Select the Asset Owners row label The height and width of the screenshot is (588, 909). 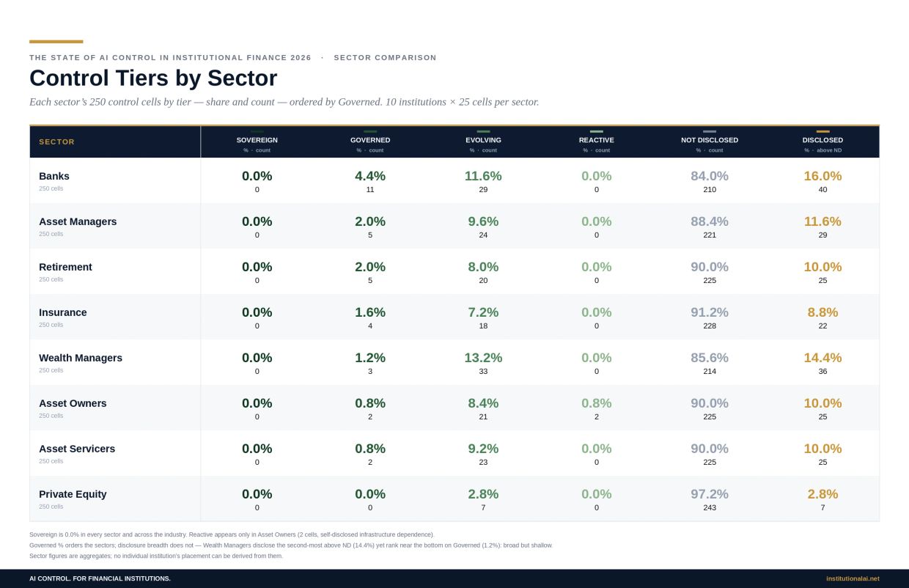pyautogui.click(x=73, y=403)
